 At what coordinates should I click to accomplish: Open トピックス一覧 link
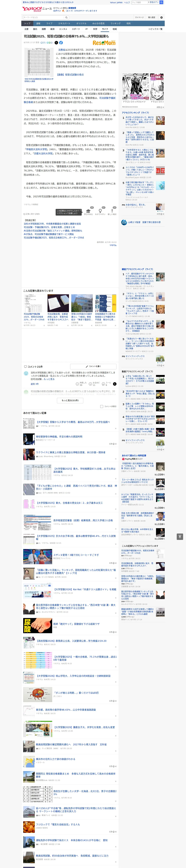pyautogui.click(x=155, y=29)
